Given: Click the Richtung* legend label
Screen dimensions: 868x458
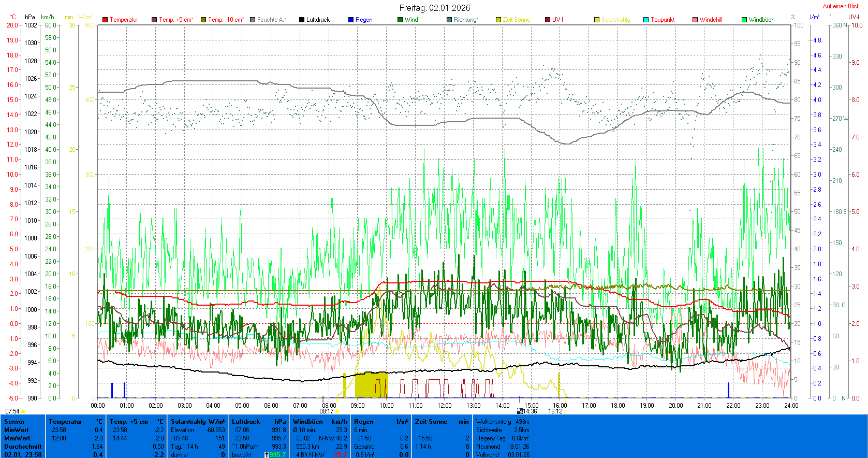Looking at the screenshot, I should tap(466, 20).
